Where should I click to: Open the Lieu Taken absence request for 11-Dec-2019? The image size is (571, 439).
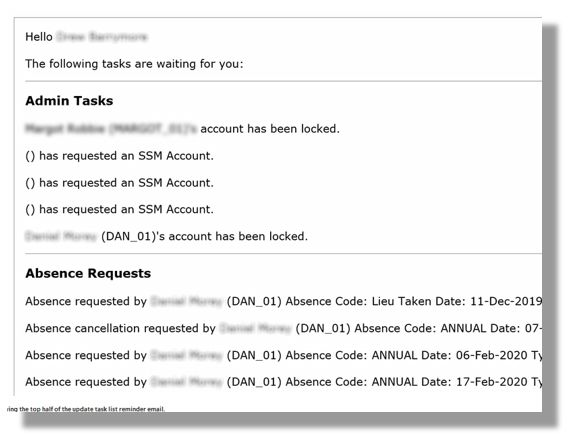(284, 301)
